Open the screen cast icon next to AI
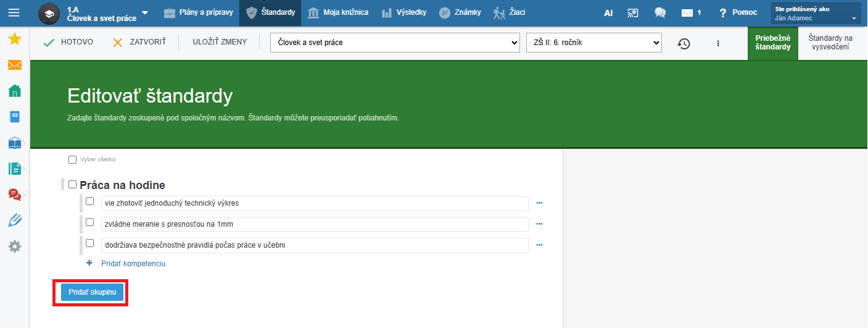This screenshot has width=868, height=328. pos(633,12)
